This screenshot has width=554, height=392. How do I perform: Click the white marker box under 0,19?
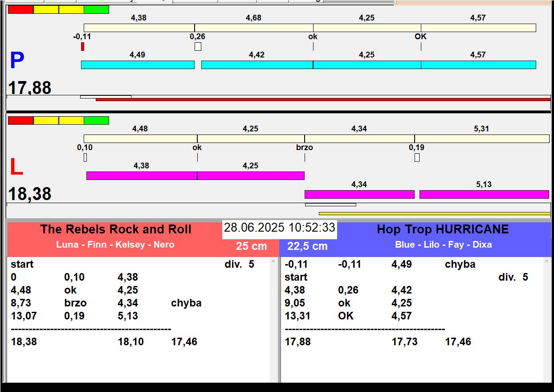417,157
